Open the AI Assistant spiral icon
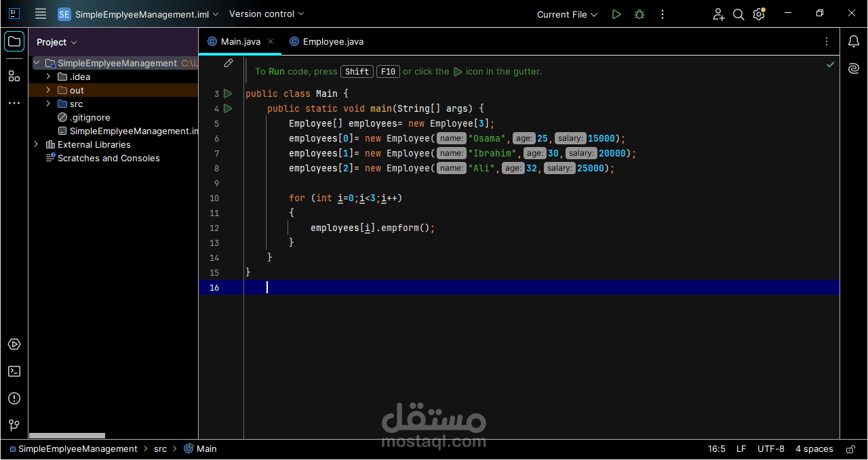 tap(854, 68)
